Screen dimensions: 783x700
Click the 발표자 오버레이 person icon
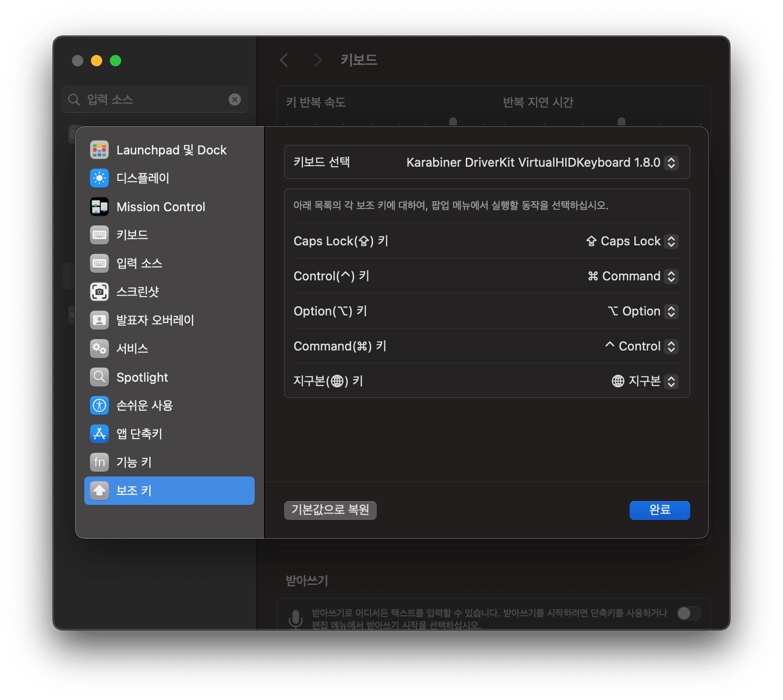pos(99,320)
